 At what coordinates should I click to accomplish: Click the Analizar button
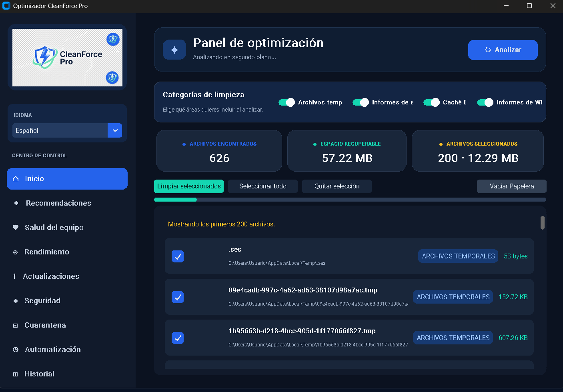tap(503, 50)
